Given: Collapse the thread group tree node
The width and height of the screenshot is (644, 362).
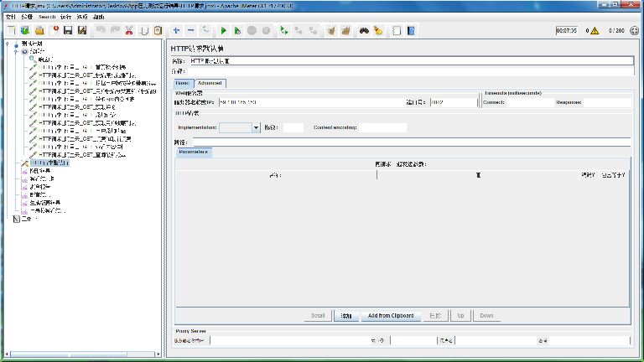Looking at the screenshot, I should 16,52.
